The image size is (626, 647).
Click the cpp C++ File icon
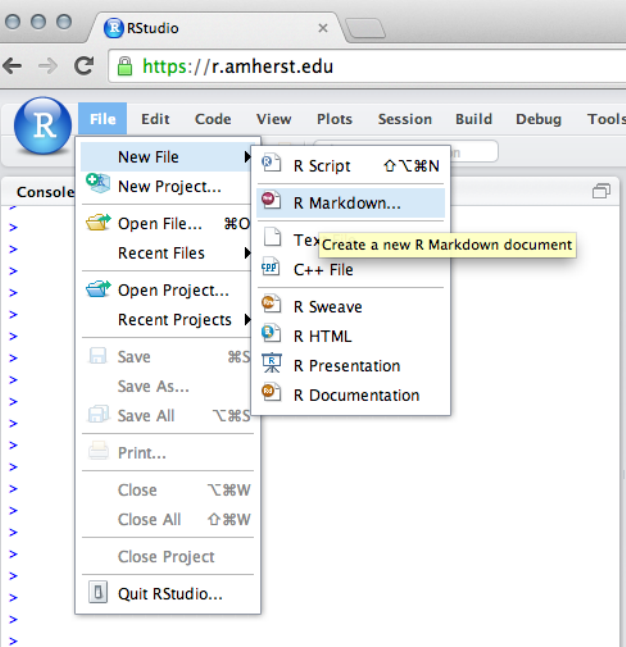(x=270, y=267)
